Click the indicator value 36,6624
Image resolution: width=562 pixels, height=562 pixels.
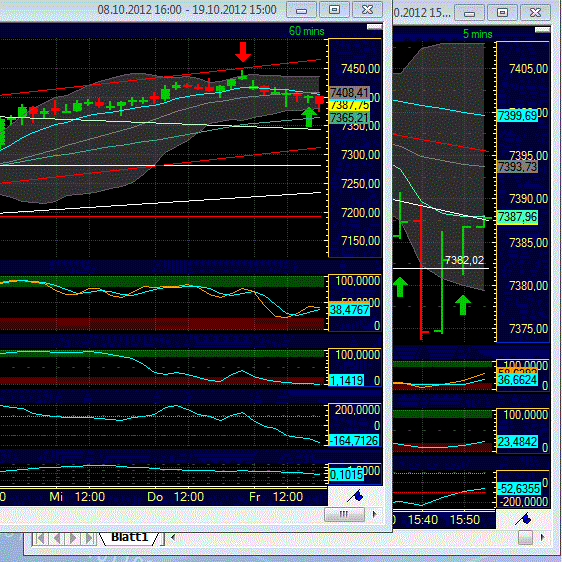[517, 380]
